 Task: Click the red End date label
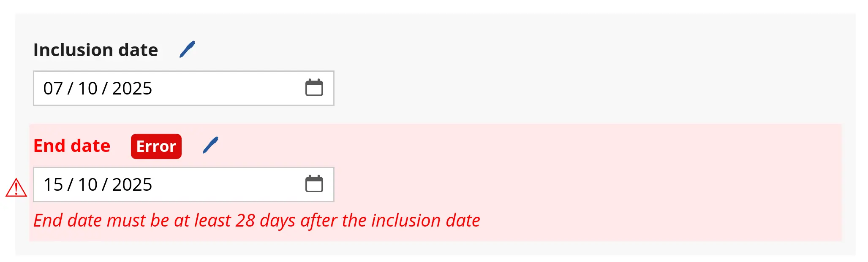click(72, 146)
